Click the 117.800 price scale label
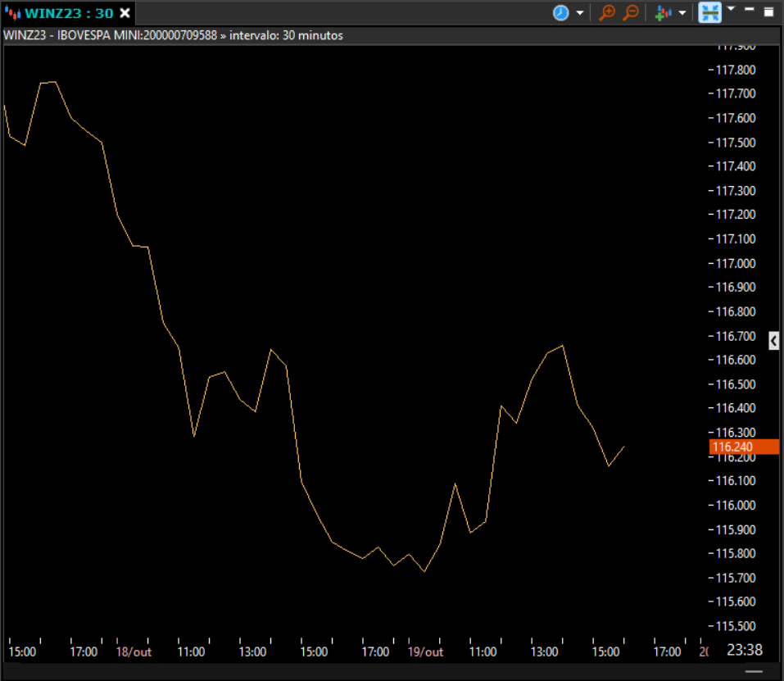The image size is (784, 681). click(736, 70)
